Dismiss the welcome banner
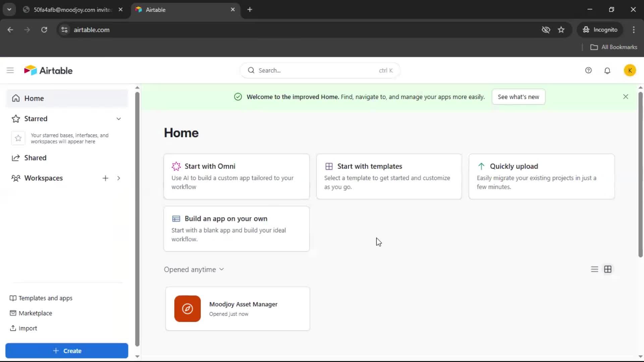The image size is (644, 362). [x=626, y=97]
